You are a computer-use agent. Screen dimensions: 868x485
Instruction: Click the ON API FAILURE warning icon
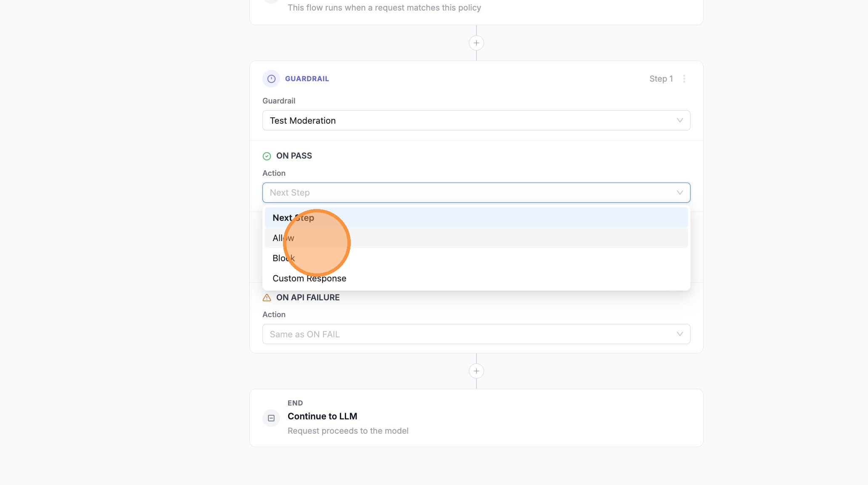(267, 298)
